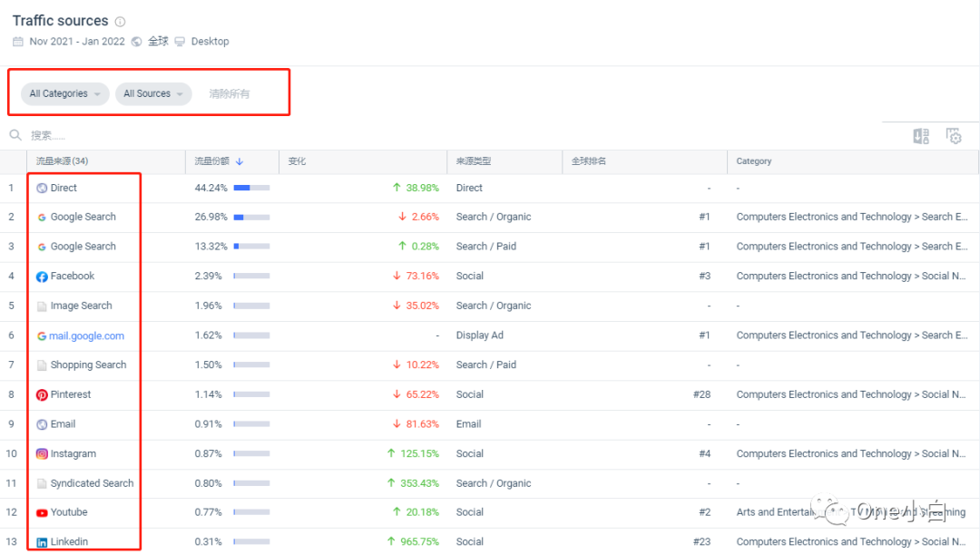
Task: Click the 清除所有 clear-all button
Action: coord(230,93)
